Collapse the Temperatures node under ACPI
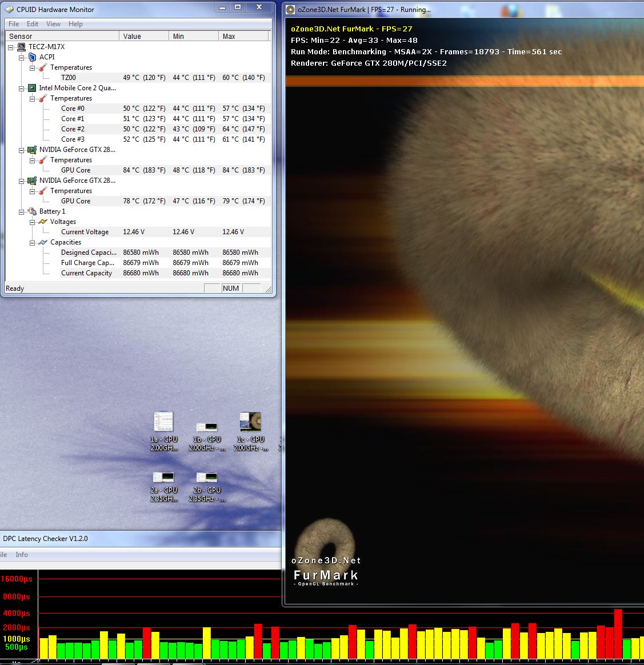The height and width of the screenshot is (665, 644). (x=32, y=68)
